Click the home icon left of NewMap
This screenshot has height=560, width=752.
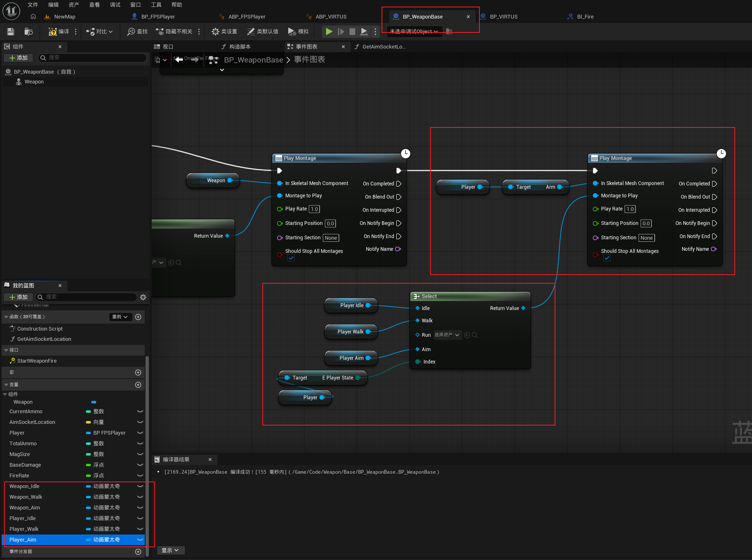[33, 16]
